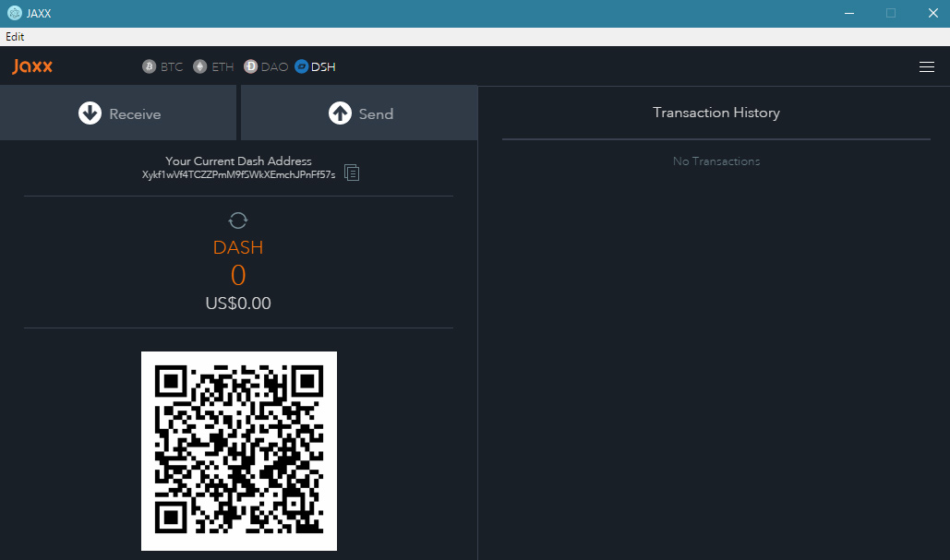
Task: Copy the Dash address with clipboard icon
Action: tap(352, 173)
